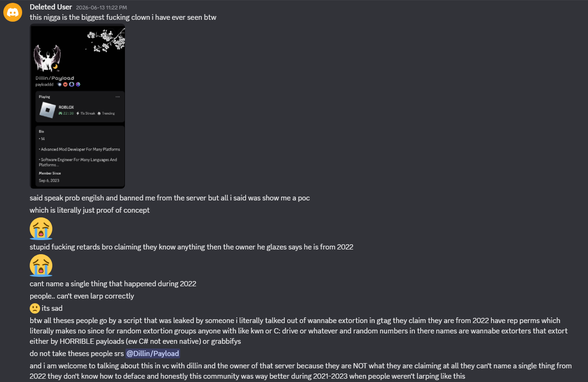
Task: Click the crescent moon status indicator
Action: click(x=55, y=67)
